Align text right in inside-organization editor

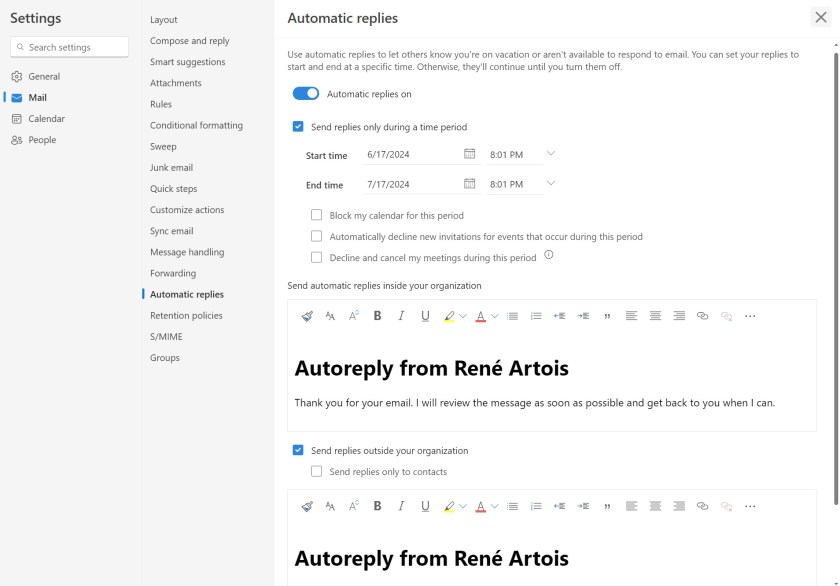click(679, 316)
